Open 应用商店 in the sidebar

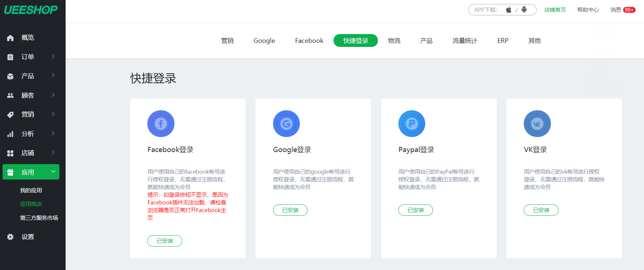pos(31,204)
